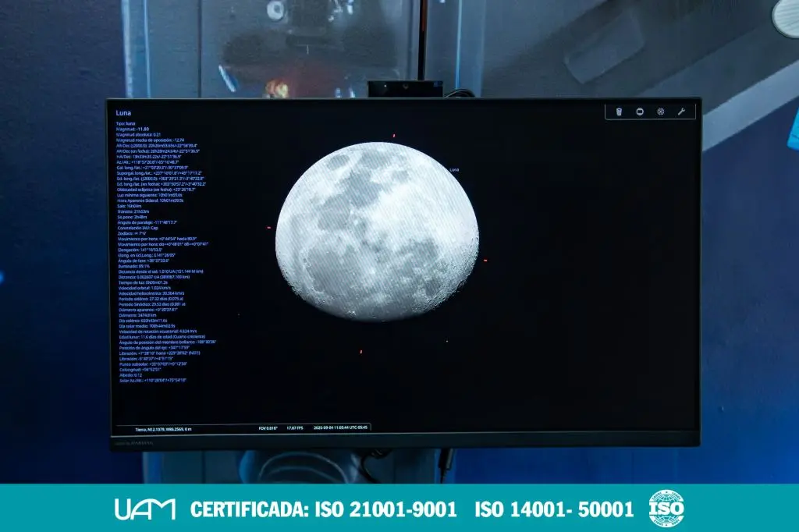Click the 'Albedo: 0.12' line
This screenshot has width=799, height=532.
pos(131,375)
